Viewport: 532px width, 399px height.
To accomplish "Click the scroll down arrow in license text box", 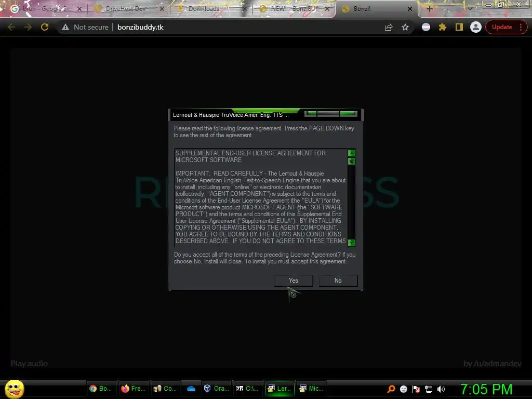I will pos(352,243).
